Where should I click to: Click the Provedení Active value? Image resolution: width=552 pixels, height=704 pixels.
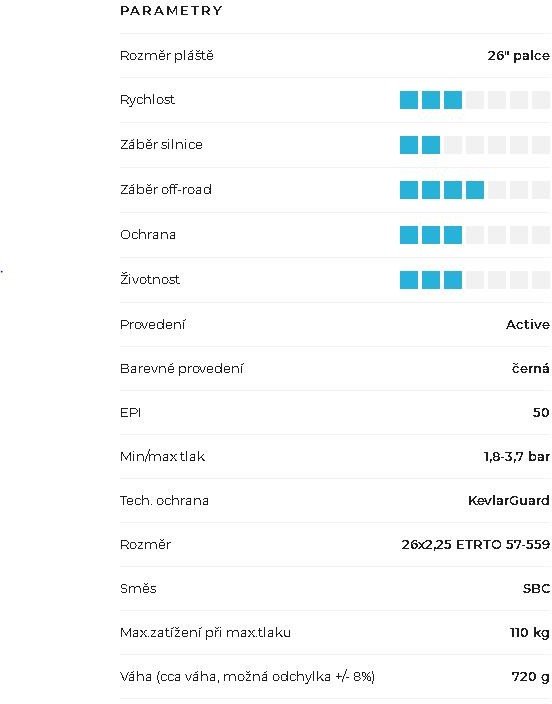pos(528,324)
